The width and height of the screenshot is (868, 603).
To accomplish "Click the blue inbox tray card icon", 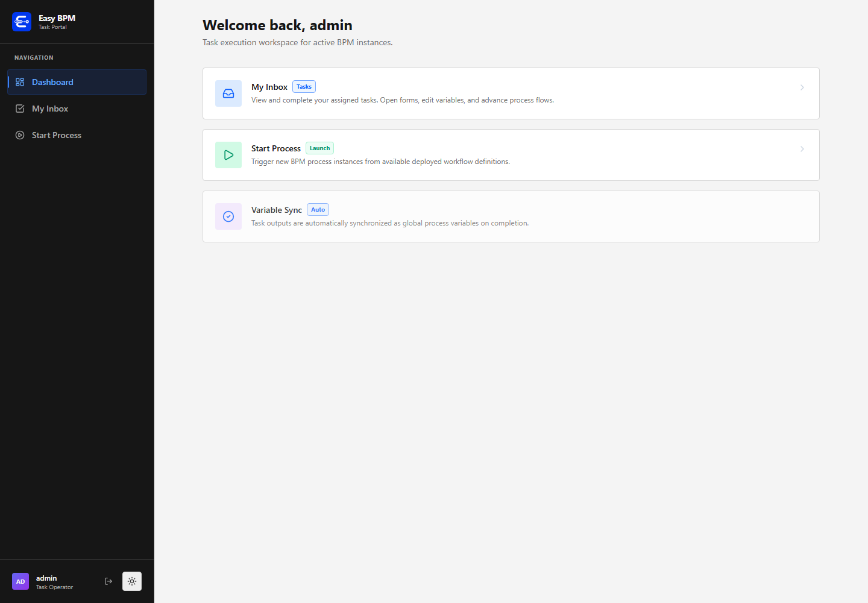I will click(228, 93).
